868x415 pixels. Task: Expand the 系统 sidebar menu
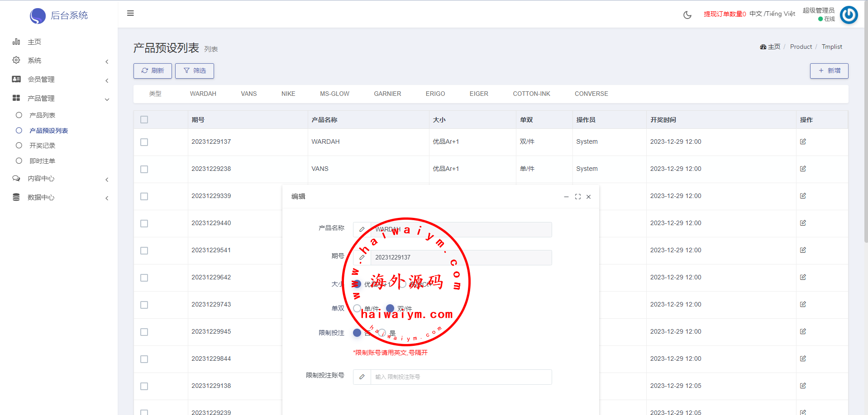[x=59, y=61]
